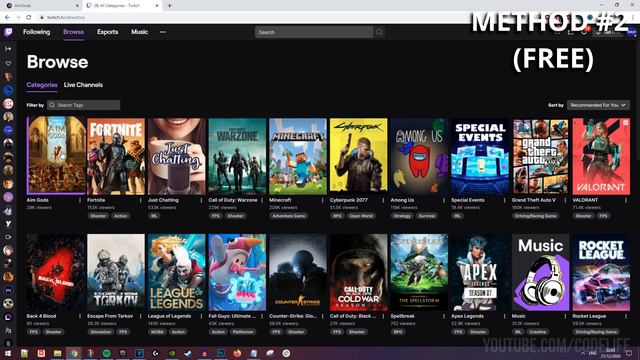The height and width of the screenshot is (360, 640).
Task: Open the Among Us cover thumbnail
Action: point(419,156)
